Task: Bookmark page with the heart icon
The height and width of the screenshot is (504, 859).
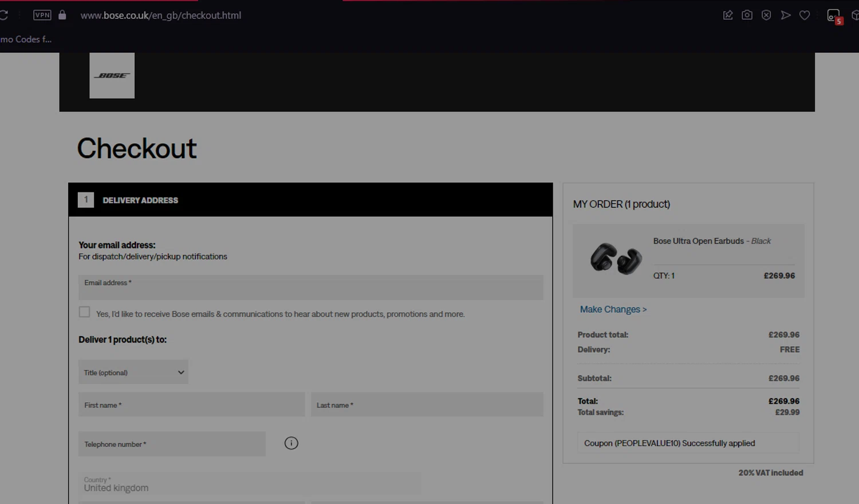Action: (x=805, y=15)
